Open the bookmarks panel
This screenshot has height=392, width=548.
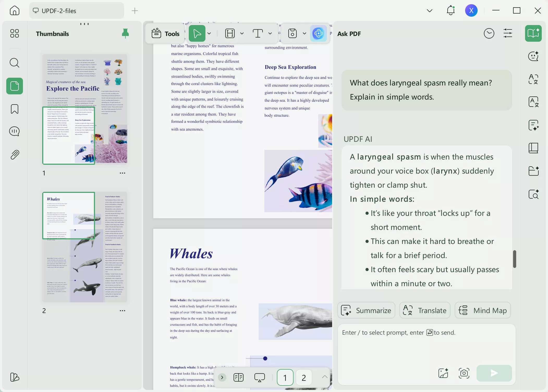[14, 109]
